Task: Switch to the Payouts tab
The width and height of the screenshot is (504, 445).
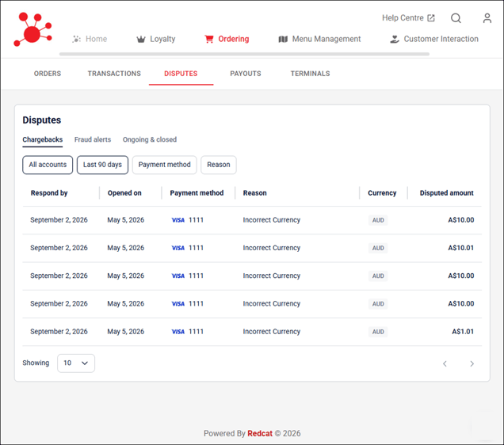Action: (246, 74)
